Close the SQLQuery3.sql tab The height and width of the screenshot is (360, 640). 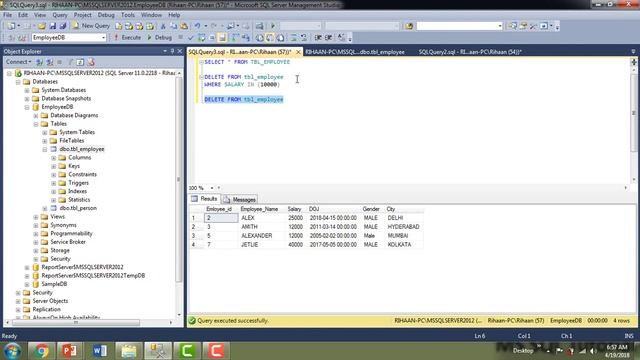(298, 52)
